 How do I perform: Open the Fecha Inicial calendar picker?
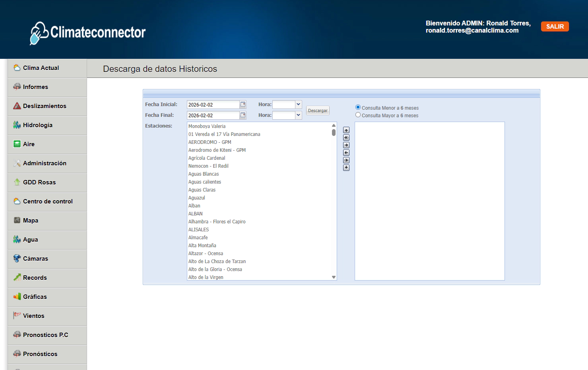[243, 105]
